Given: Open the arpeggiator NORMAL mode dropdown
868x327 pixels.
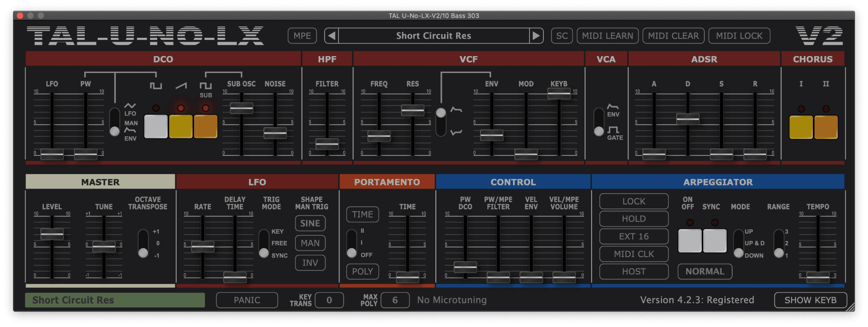Looking at the screenshot, I should pyautogui.click(x=705, y=271).
